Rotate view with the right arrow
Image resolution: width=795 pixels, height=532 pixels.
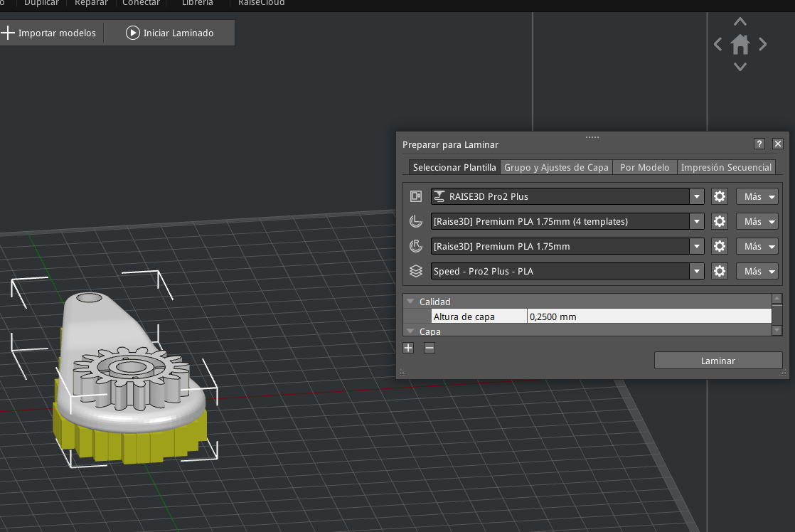tap(763, 44)
